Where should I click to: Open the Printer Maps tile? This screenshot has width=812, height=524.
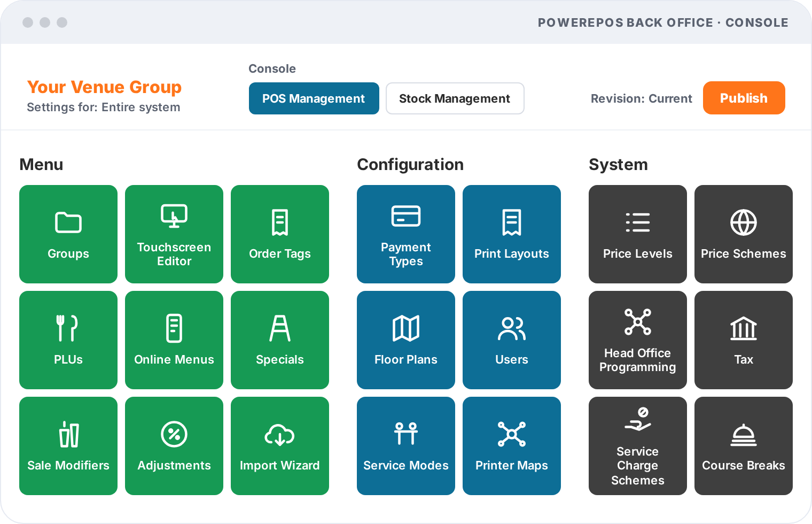point(512,446)
